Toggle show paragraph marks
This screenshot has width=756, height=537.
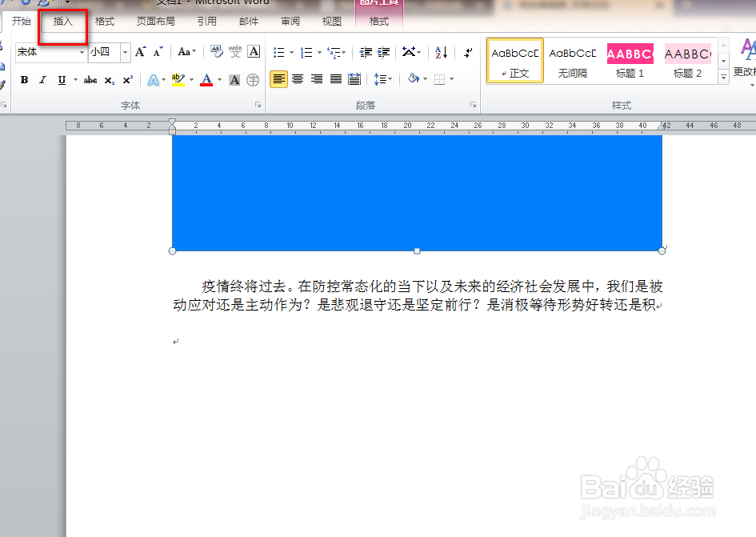pyautogui.click(x=468, y=52)
